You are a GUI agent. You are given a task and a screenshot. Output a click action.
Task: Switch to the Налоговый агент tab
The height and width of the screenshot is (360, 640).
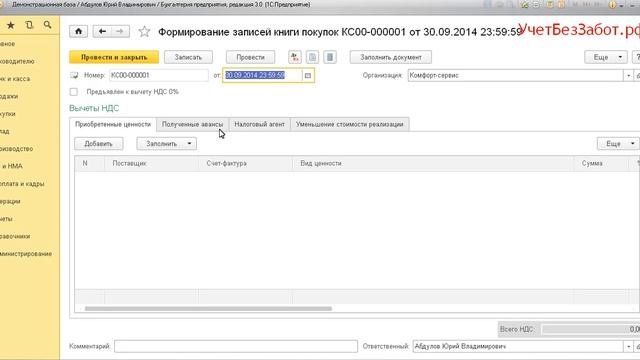(260, 124)
